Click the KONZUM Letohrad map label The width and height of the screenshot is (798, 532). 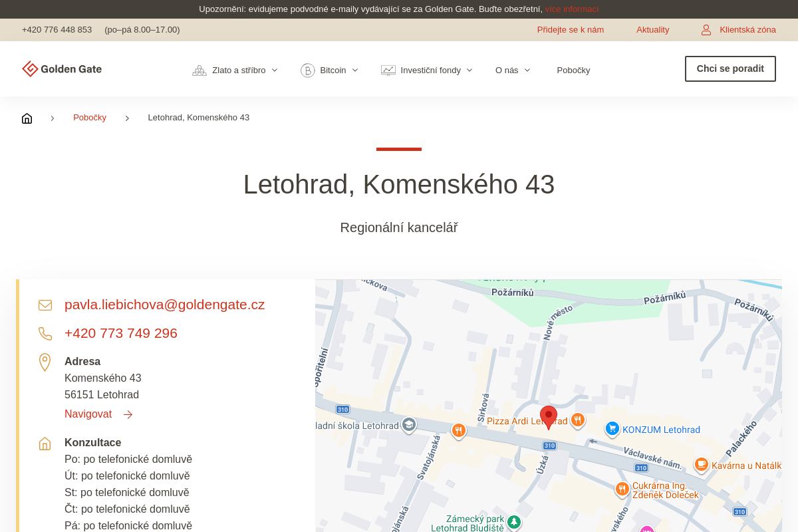click(x=661, y=430)
